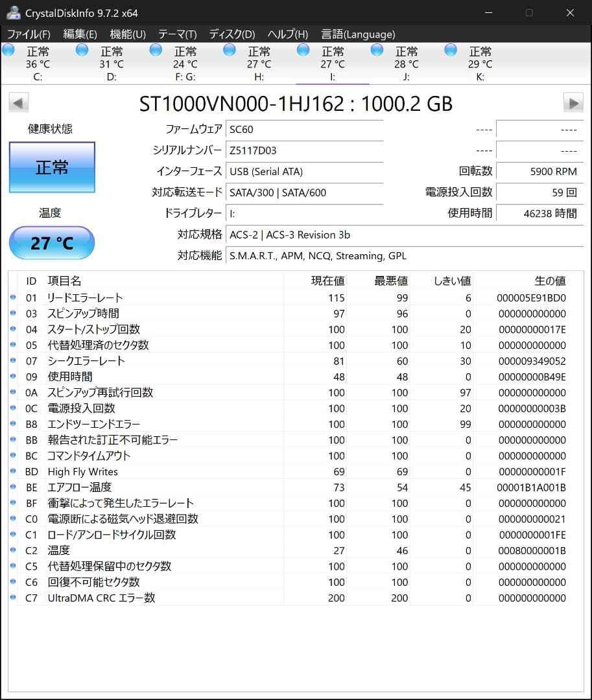
Task: Open the 言語(Language) menu
Action: [x=359, y=34]
